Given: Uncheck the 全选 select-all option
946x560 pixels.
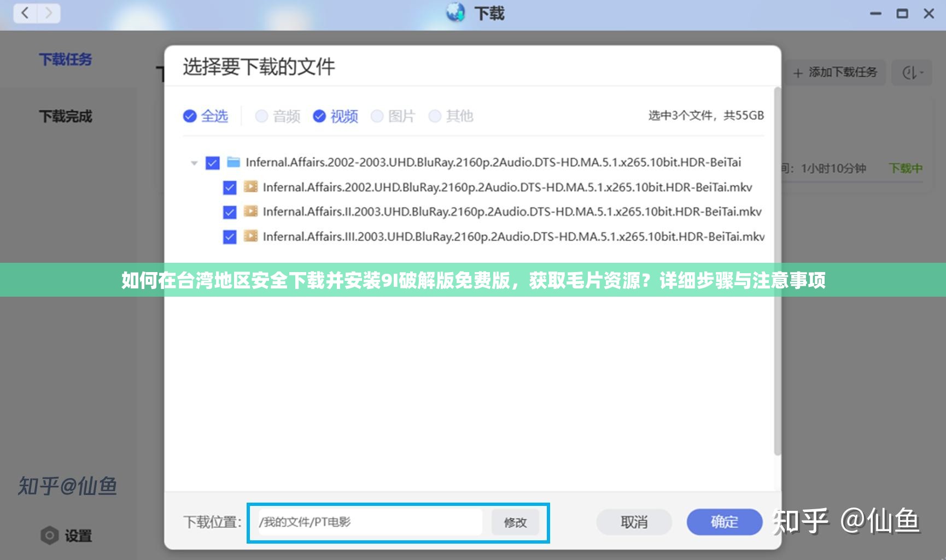Looking at the screenshot, I should [x=189, y=116].
